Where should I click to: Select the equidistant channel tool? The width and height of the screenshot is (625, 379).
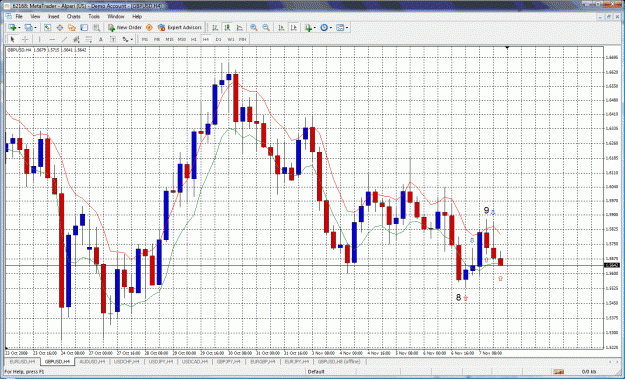coord(77,39)
